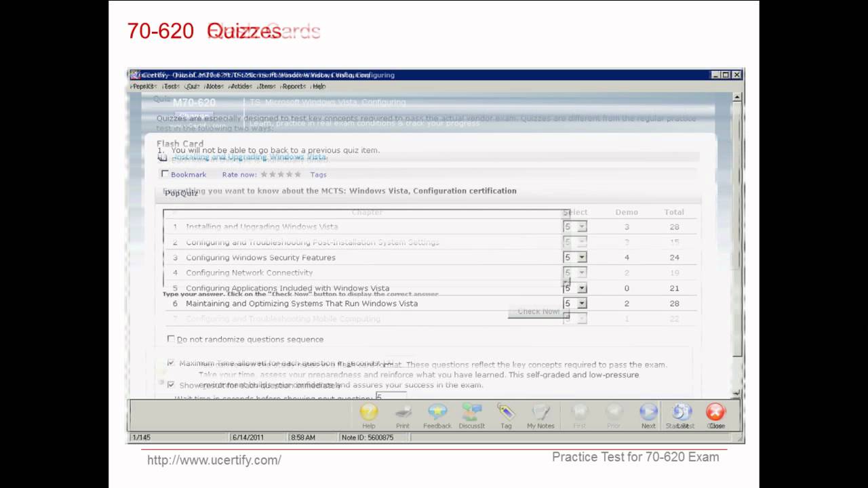The height and width of the screenshot is (488, 868).
Task: Open Select dropdown for Post-Installation System Settings row
Action: pos(575,242)
